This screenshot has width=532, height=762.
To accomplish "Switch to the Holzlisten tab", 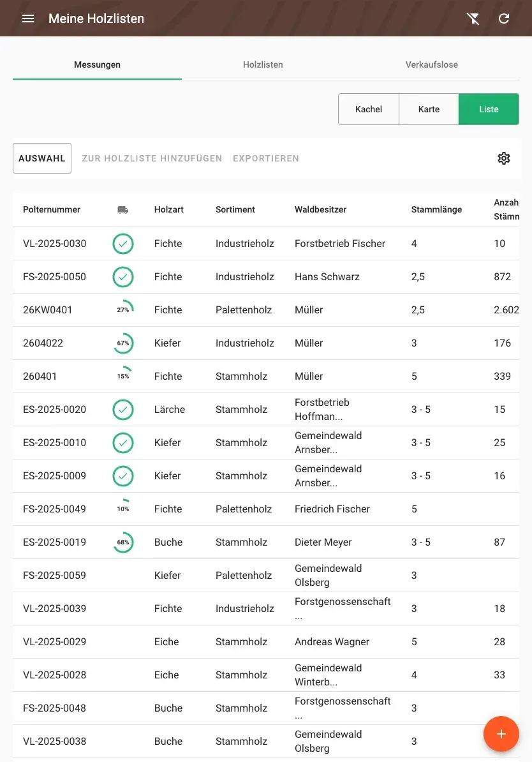I will tap(263, 64).
